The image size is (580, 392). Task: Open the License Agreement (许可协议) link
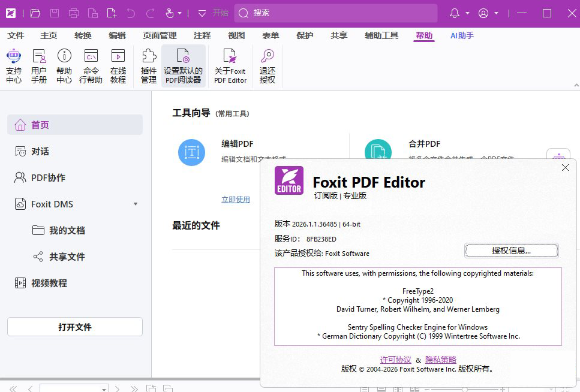(395, 360)
